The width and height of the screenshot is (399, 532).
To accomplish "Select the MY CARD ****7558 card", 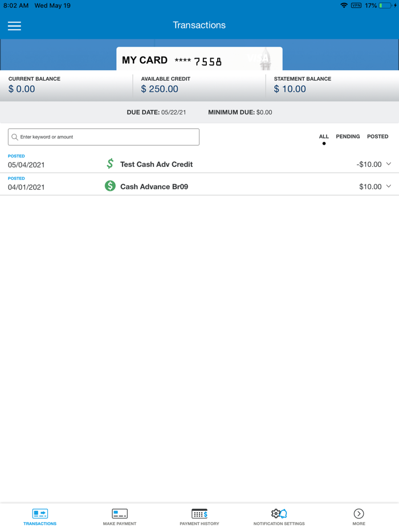I will (x=199, y=59).
